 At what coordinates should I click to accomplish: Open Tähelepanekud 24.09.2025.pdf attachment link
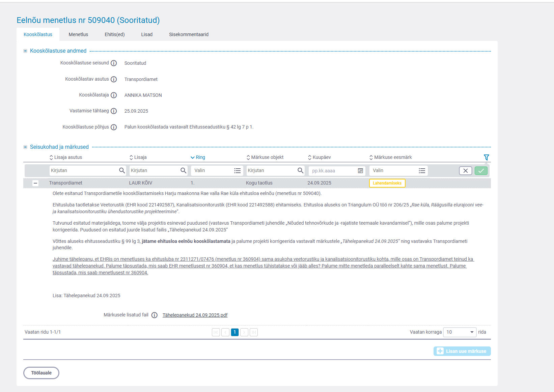[x=195, y=315]
